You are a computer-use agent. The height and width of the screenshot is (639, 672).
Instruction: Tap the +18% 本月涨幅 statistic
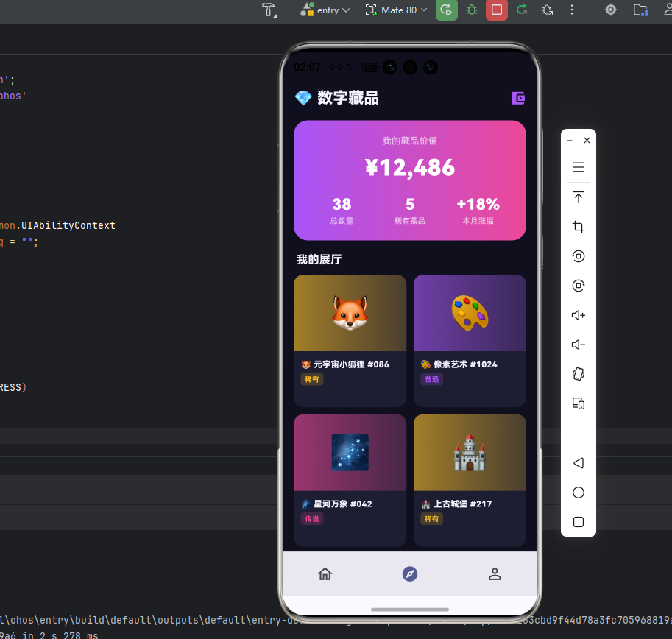click(478, 211)
